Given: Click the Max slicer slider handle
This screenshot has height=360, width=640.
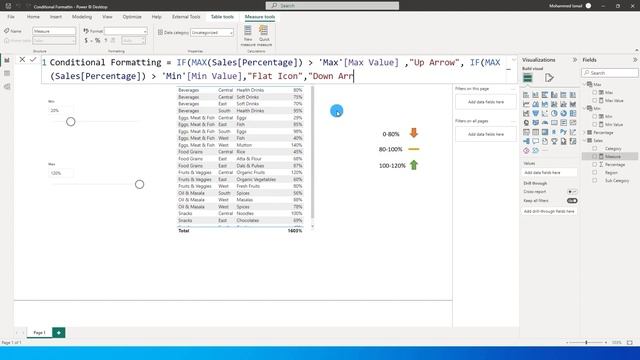Looking at the screenshot, I should coord(140,184).
